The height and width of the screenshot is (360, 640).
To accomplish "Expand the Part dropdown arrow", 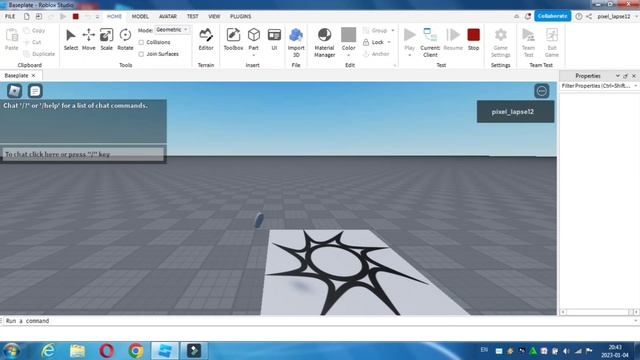I will (x=254, y=55).
